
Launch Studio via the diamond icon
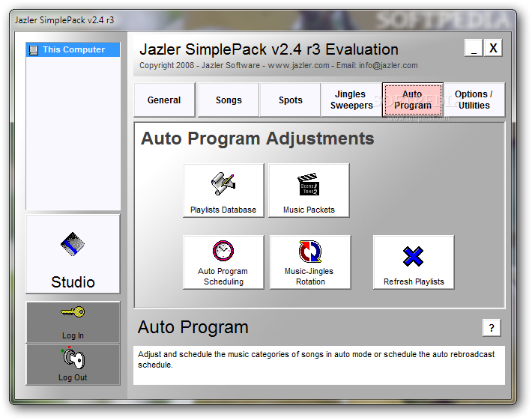pos(72,244)
